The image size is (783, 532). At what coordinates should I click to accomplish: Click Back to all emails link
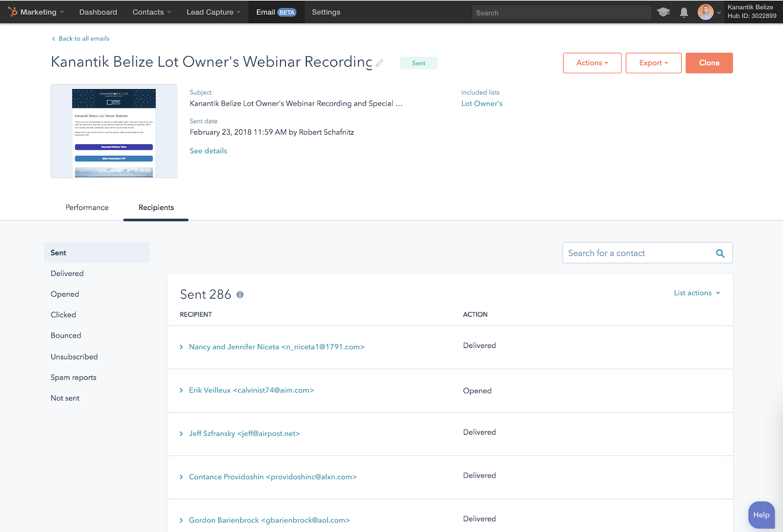pyautogui.click(x=84, y=39)
